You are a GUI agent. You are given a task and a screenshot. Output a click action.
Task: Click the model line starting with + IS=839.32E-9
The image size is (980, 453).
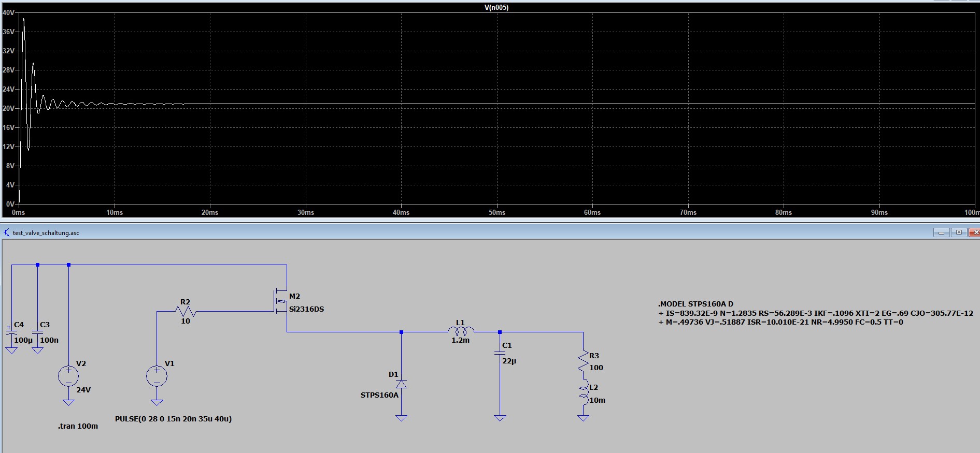click(x=816, y=313)
